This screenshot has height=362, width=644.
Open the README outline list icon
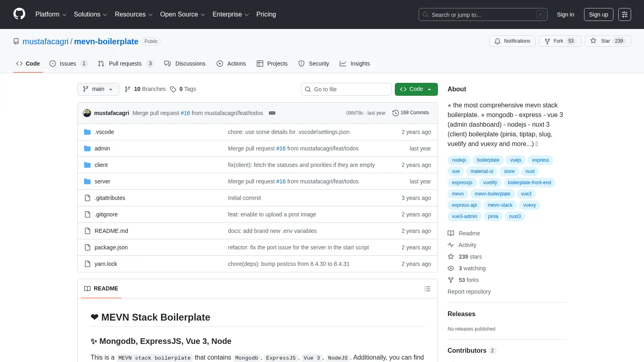(x=427, y=289)
